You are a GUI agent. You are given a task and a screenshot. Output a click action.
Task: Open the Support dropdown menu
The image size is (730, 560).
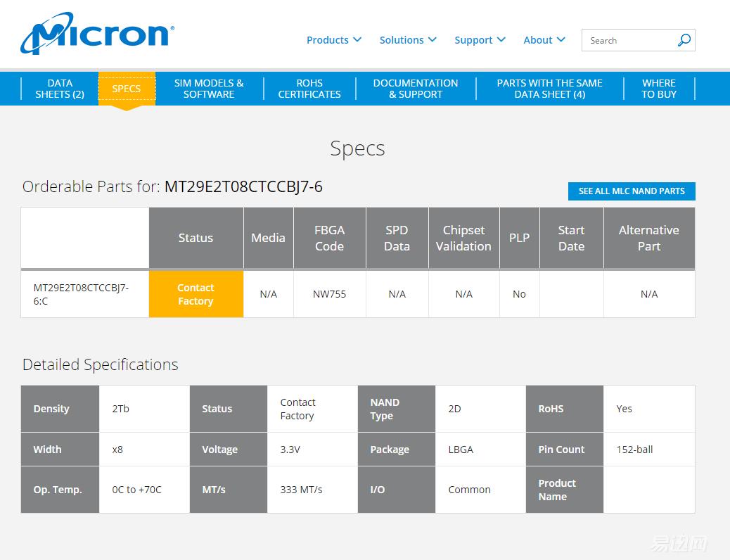pos(480,40)
